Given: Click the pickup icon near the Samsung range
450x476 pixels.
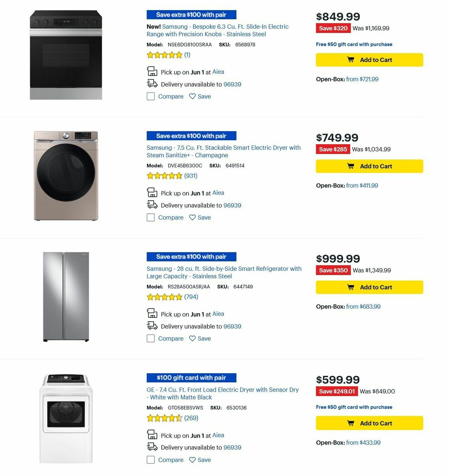Looking at the screenshot, I should coord(152,71).
